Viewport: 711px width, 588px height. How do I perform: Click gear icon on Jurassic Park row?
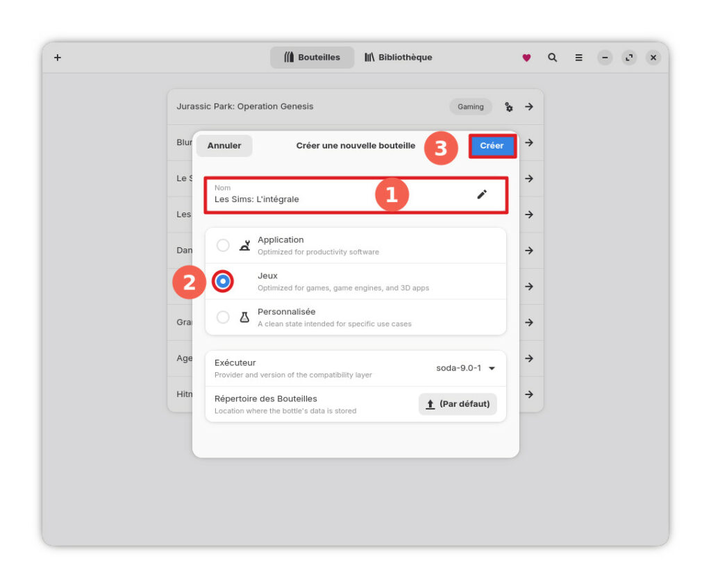(x=509, y=107)
